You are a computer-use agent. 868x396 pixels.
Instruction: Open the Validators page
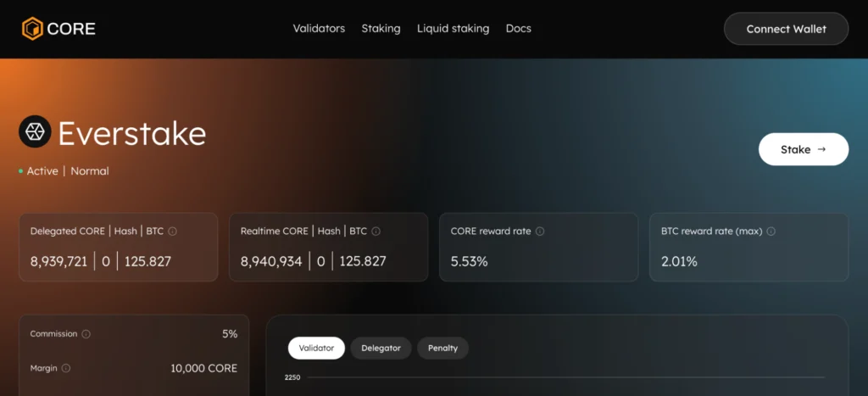[x=319, y=29]
